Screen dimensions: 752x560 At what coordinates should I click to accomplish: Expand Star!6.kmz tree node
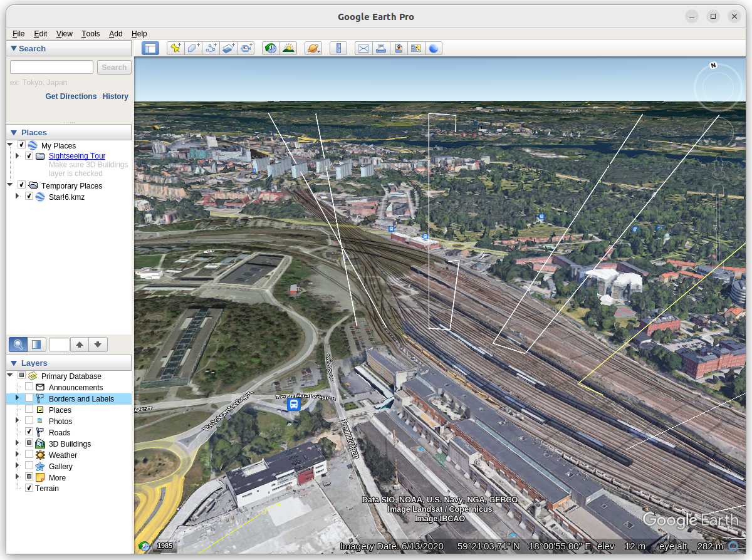point(18,196)
